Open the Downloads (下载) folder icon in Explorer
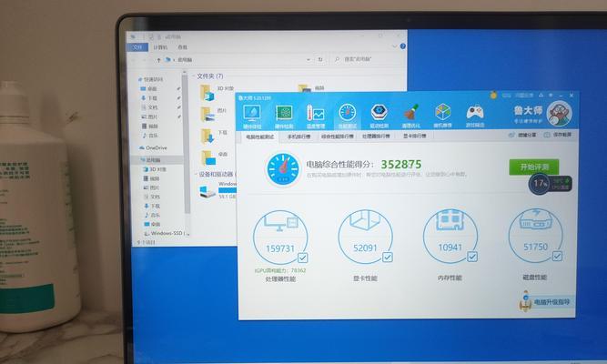607x364 pixels. tap(207, 136)
